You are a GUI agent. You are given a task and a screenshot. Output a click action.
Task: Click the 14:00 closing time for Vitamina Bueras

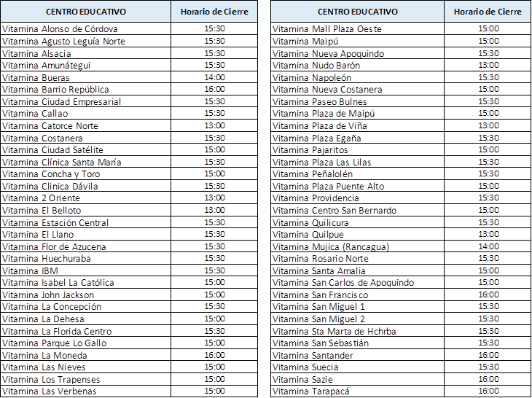pyautogui.click(x=214, y=77)
